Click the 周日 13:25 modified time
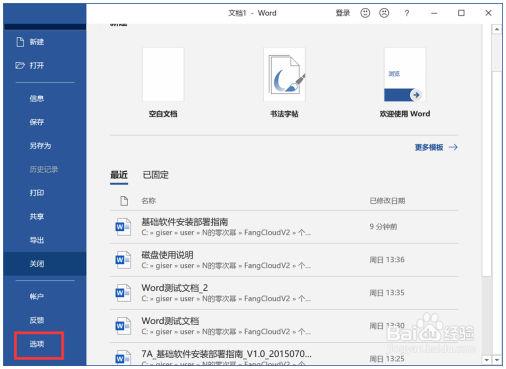 pyautogui.click(x=387, y=359)
